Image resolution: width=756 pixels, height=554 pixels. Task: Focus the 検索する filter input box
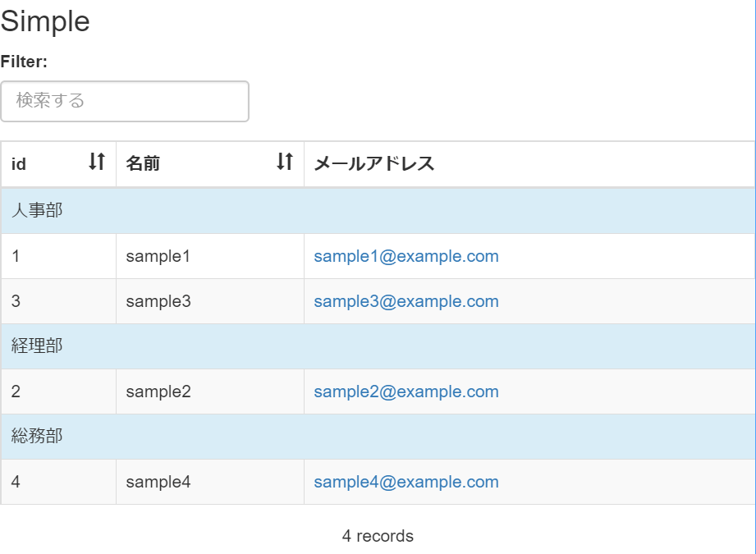tap(125, 101)
